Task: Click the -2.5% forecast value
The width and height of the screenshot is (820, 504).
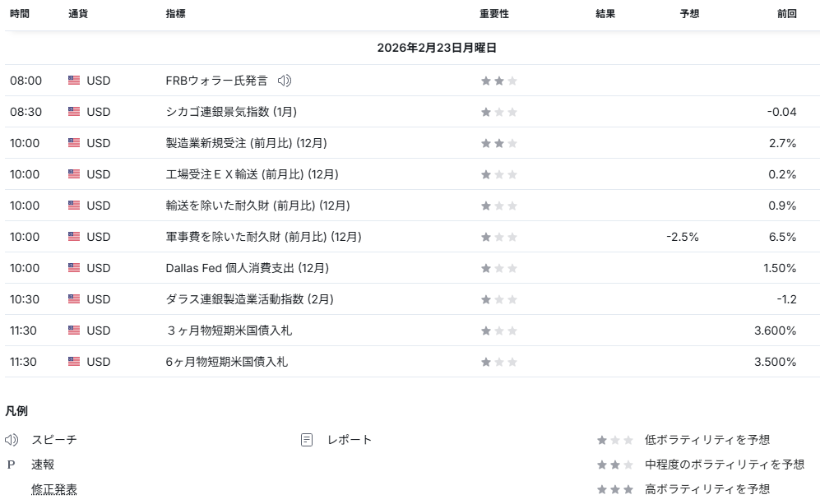Action: (x=683, y=237)
